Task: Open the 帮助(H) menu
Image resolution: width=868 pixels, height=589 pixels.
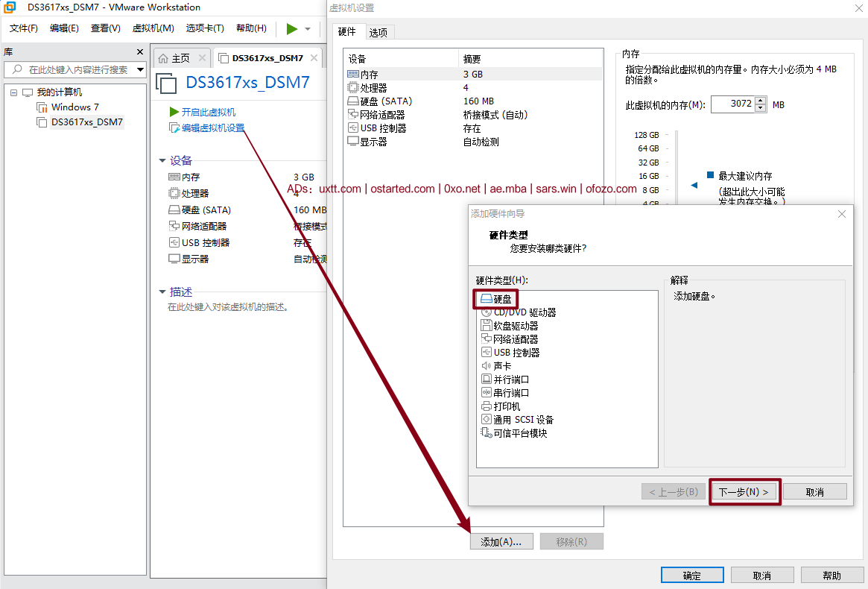Action: click(251, 28)
